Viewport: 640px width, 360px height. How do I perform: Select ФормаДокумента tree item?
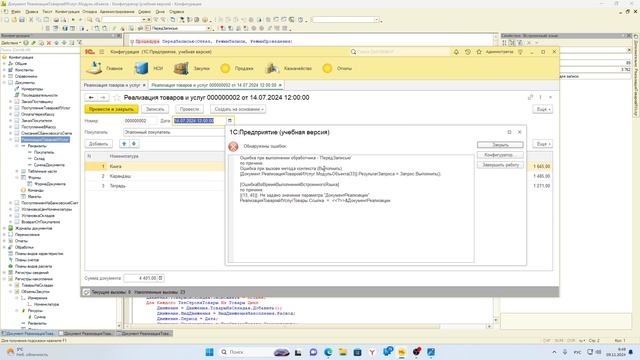coord(50,184)
